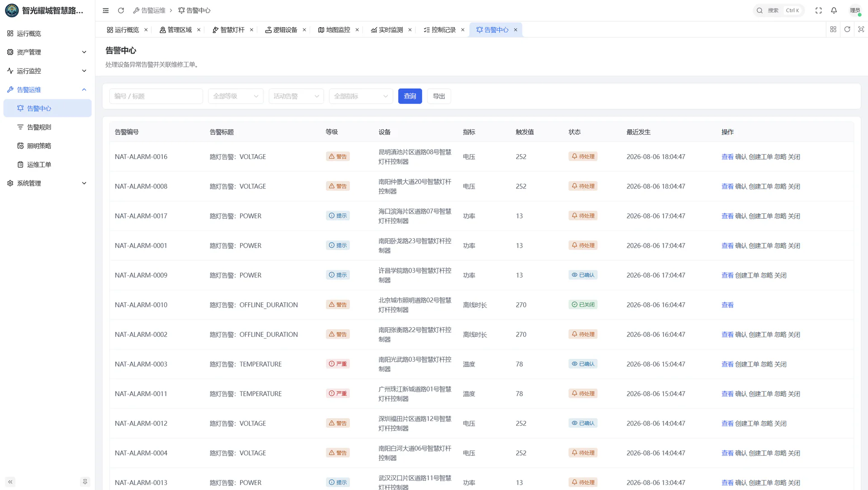This screenshot has width=868, height=490.
Task: Click the 导出 button
Action: 439,96
